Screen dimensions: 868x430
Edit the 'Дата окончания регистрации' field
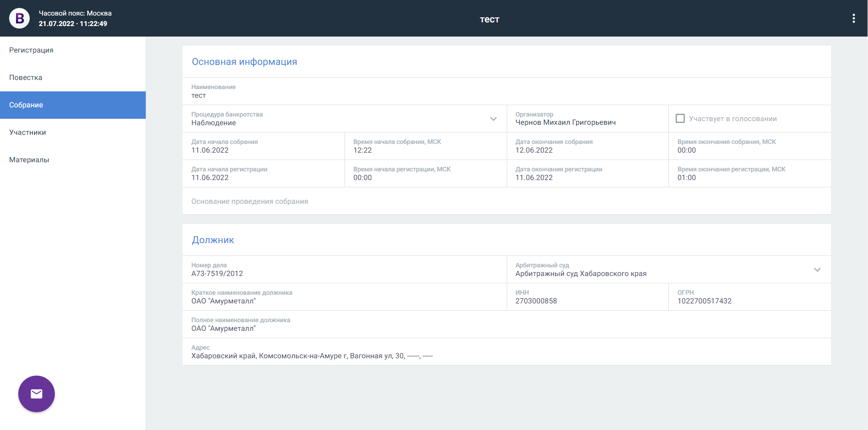click(587, 174)
